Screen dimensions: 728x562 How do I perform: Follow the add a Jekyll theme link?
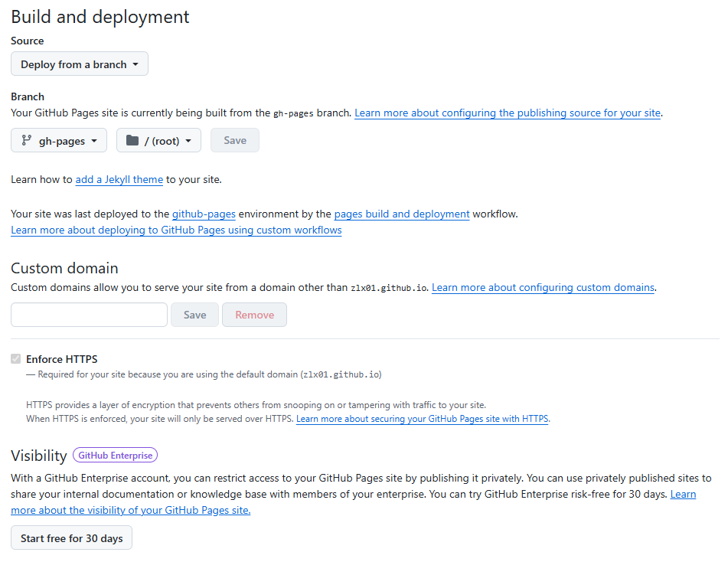[x=119, y=179]
